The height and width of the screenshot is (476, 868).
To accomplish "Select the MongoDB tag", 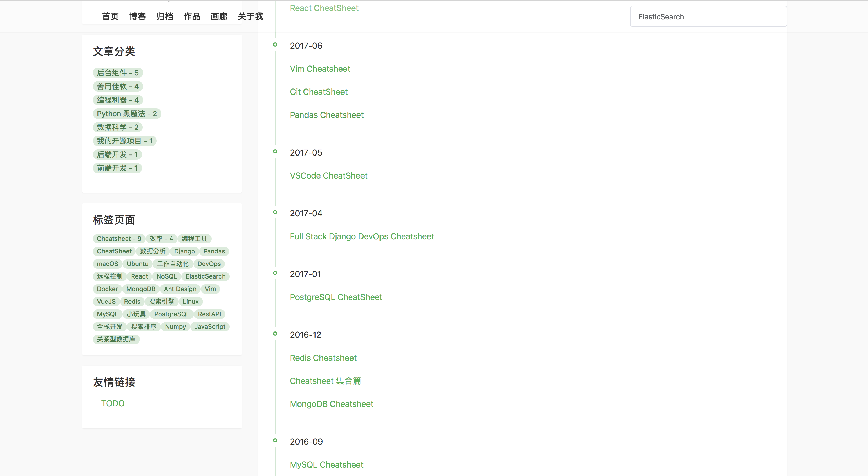I will [140, 289].
